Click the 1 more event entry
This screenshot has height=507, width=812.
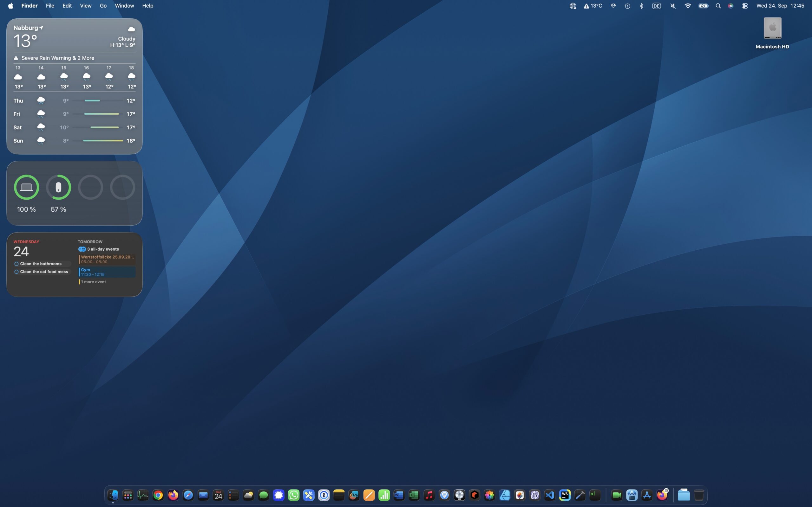93,282
